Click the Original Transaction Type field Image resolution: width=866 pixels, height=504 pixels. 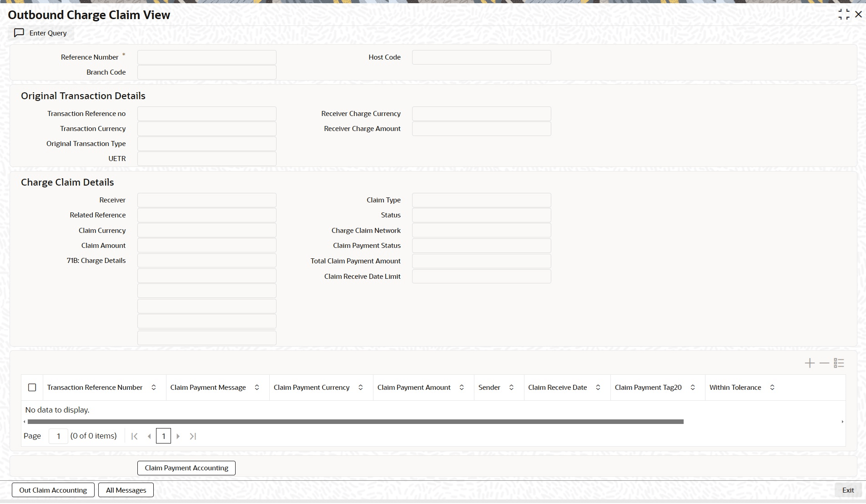207,144
